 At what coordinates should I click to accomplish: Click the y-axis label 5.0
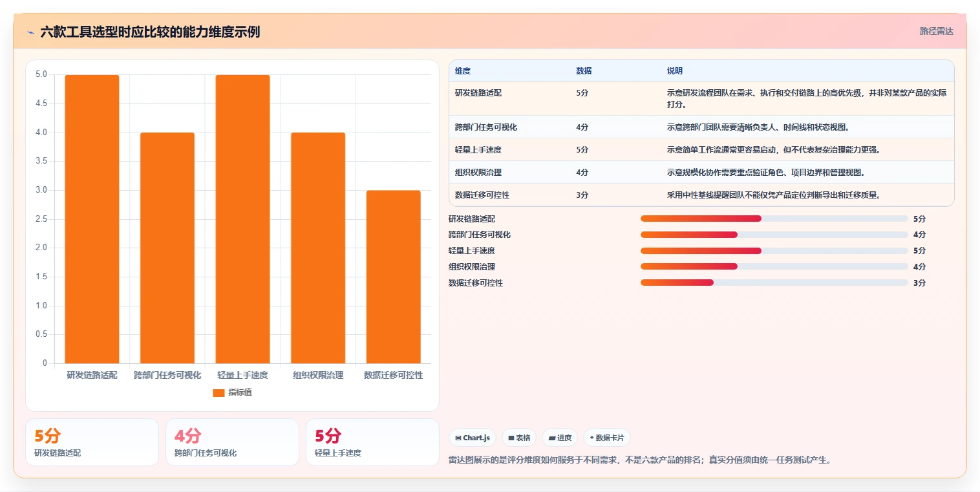click(x=41, y=74)
